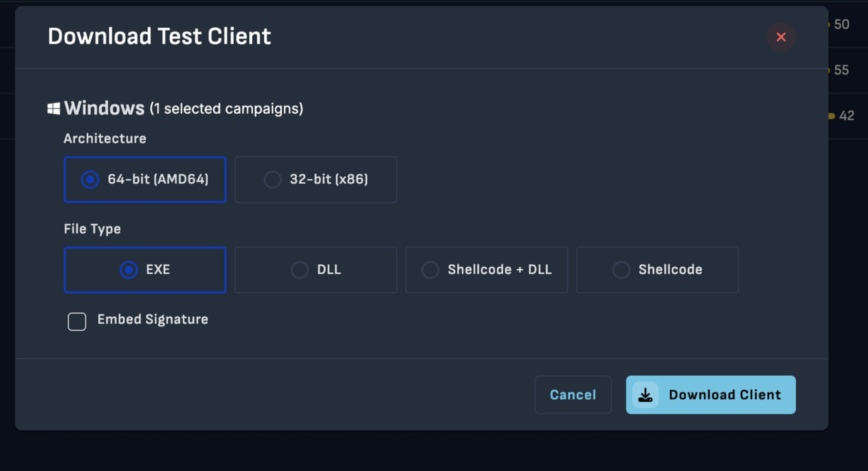
Task: Click the yellow indicator beside 42
Action: [831, 116]
